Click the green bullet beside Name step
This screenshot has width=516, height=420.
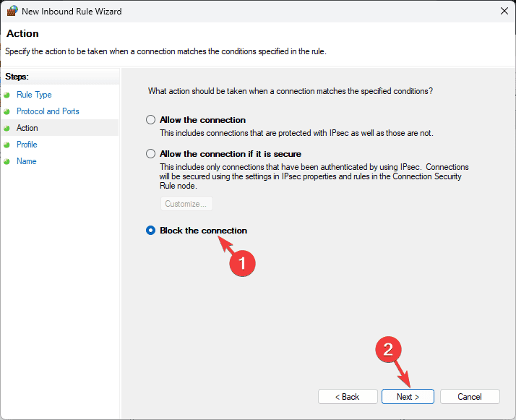7,162
